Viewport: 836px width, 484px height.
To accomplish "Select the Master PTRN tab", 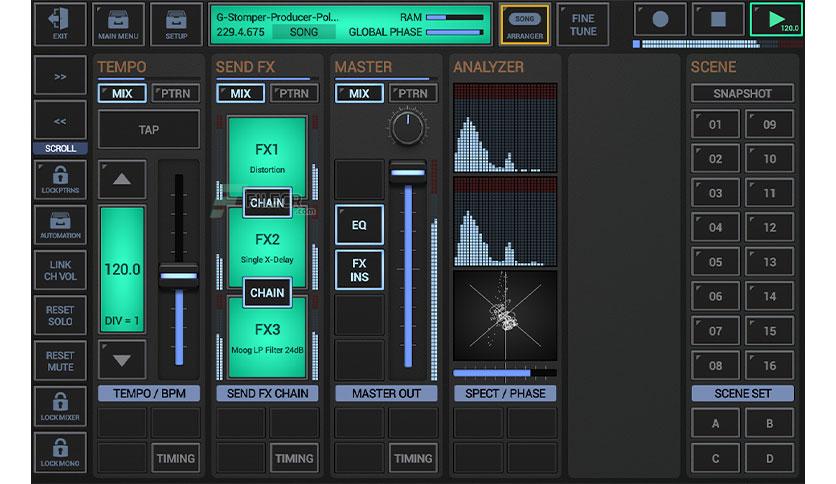I will tap(413, 93).
